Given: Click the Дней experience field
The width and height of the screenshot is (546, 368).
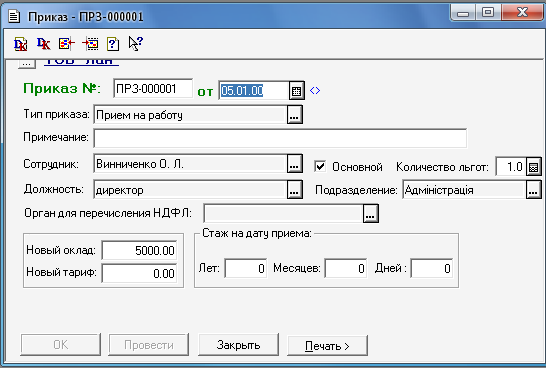Looking at the screenshot, I should 432,268.
